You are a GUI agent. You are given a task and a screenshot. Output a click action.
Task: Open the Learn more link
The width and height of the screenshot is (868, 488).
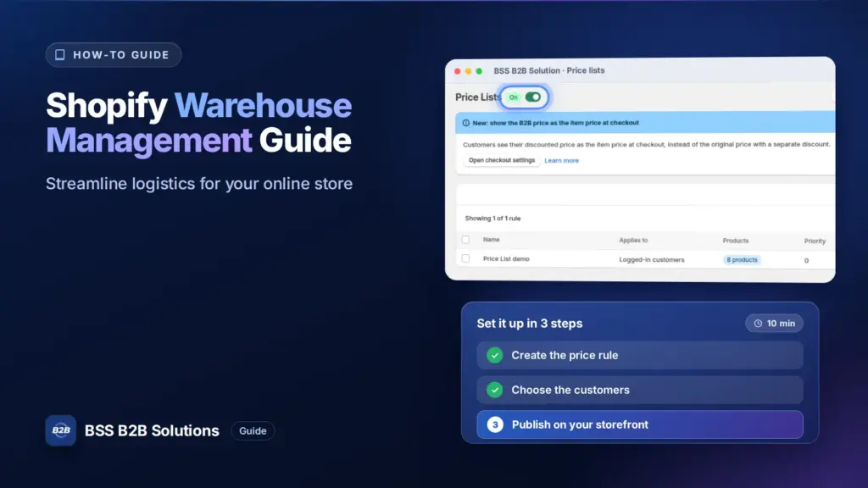561,160
